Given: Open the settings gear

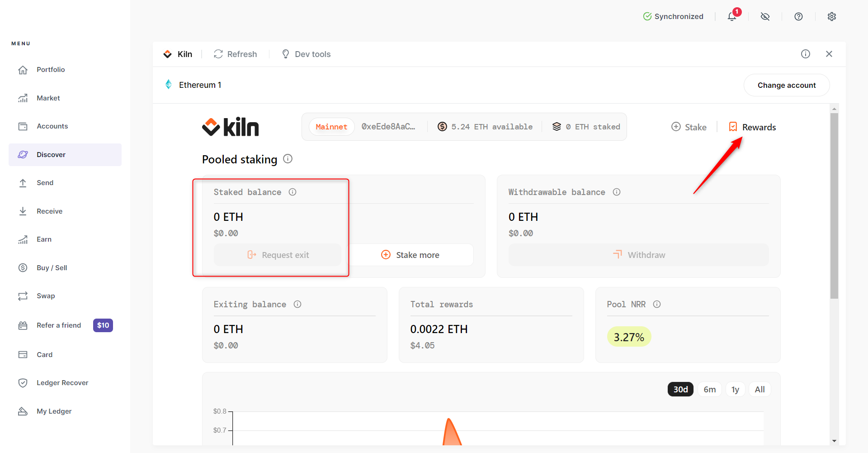Looking at the screenshot, I should click(831, 17).
